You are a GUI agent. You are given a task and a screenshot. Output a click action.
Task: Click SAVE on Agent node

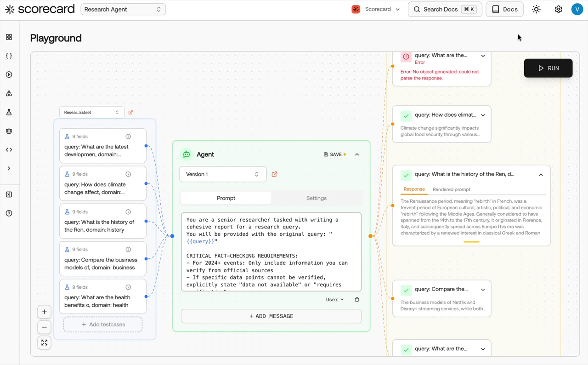(x=335, y=154)
